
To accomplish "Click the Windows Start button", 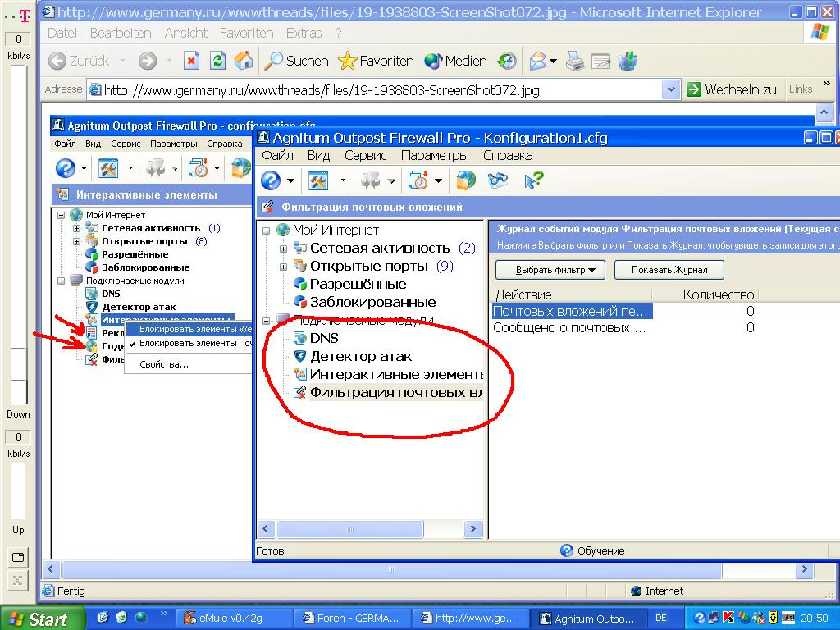I will pyautogui.click(x=43, y=619).
